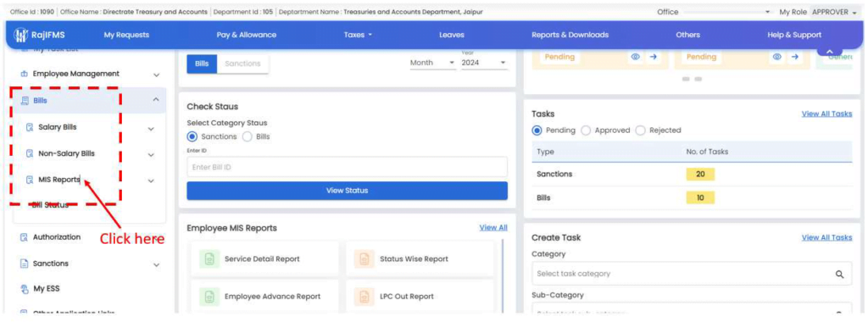
Task: Open View All Tasks link in Create Task
Action: click(x=827, y=237)
